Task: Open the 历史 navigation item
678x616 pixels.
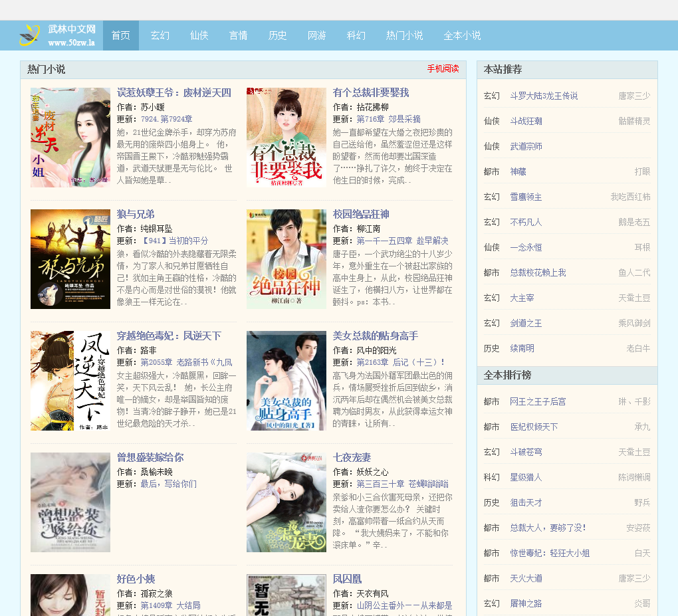Action: [x=278, y=35]
